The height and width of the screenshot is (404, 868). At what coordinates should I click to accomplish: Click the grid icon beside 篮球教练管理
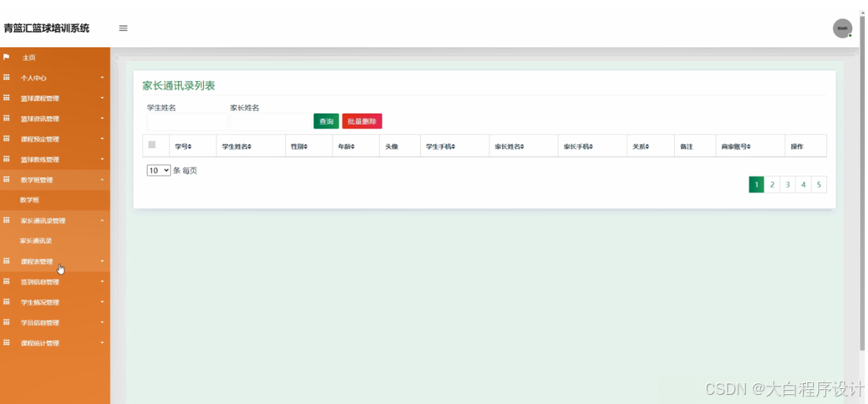7,159
